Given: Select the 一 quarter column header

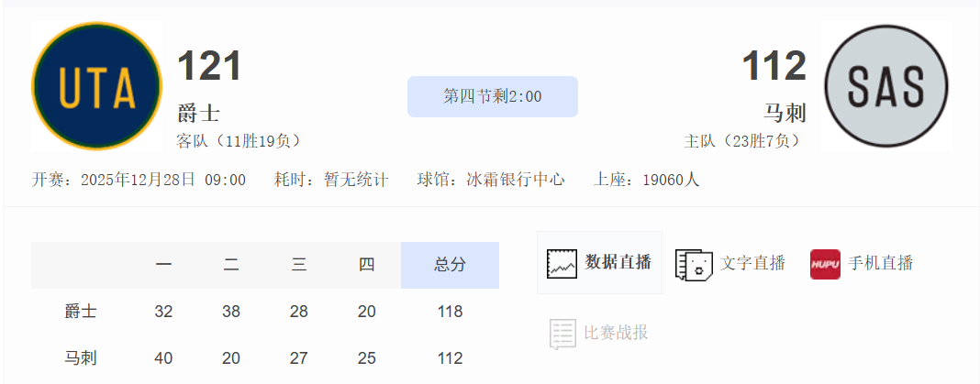Looking at the screenshot, I should [163, 265].
